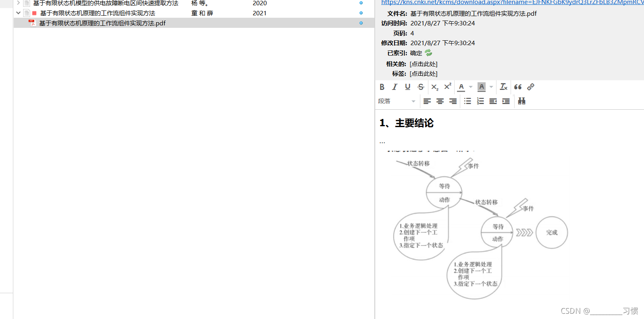
Task: Toggle italic text formatting
Action: [x=395, y=87]
